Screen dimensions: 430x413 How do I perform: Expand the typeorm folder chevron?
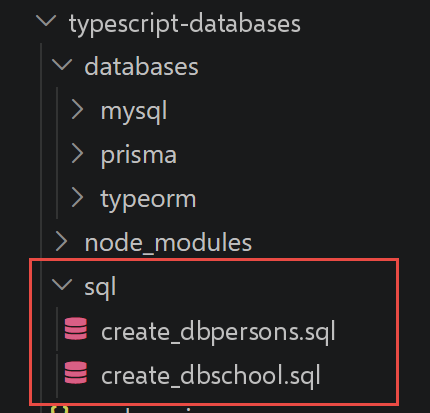pyautogui.click(x=77, y=197)
